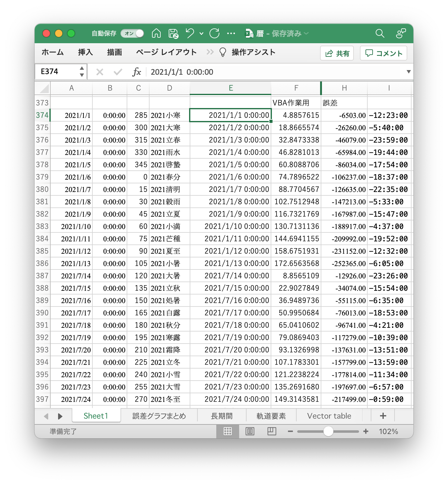Screen dimensions: 448x484
Task: Select row 380 header
Action: (x=42, y=189)
